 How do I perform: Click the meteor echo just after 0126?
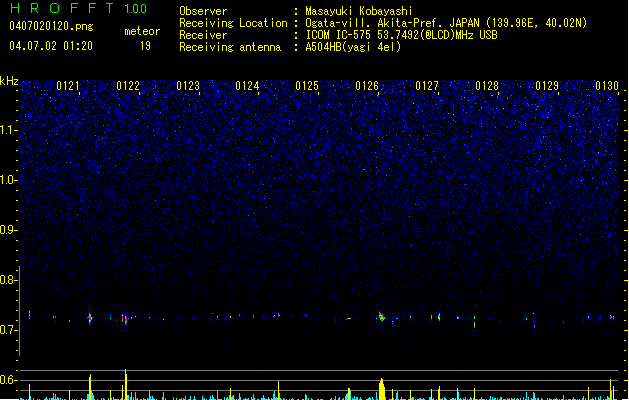[381, 316]
